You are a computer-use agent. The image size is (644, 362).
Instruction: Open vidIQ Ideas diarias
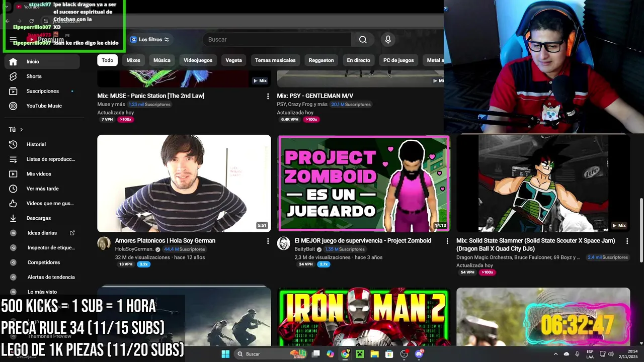(42, 233)
